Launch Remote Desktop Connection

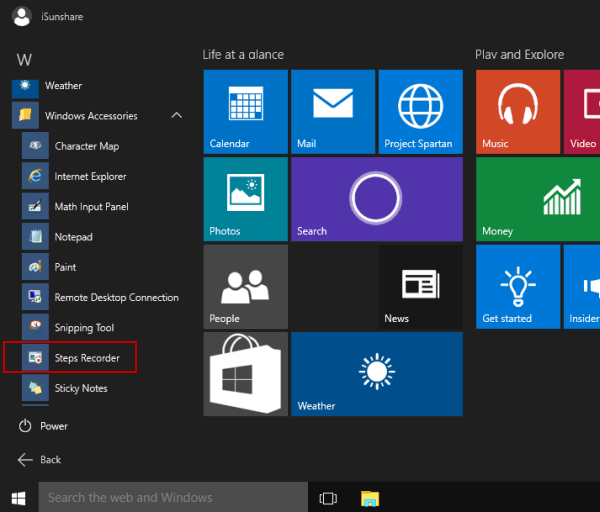pyautogui.click(x=116, y=297)
